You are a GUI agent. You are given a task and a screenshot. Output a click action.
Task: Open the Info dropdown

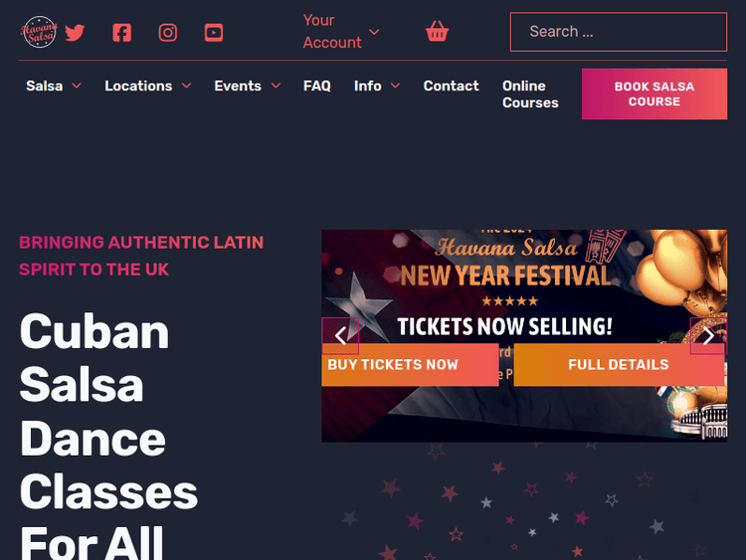pos(377,87)
